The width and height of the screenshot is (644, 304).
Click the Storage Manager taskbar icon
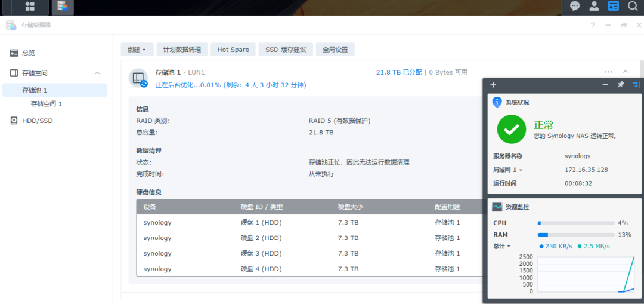point(62,7)
